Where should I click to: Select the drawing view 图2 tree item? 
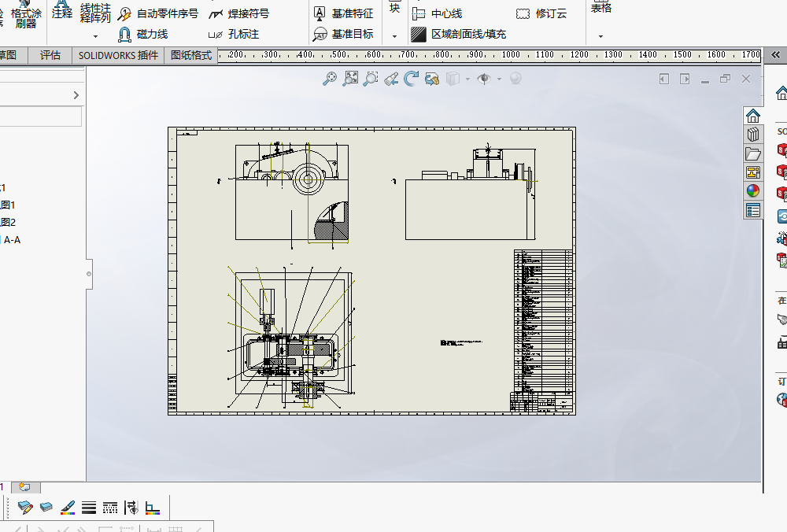tap(8, 223)
